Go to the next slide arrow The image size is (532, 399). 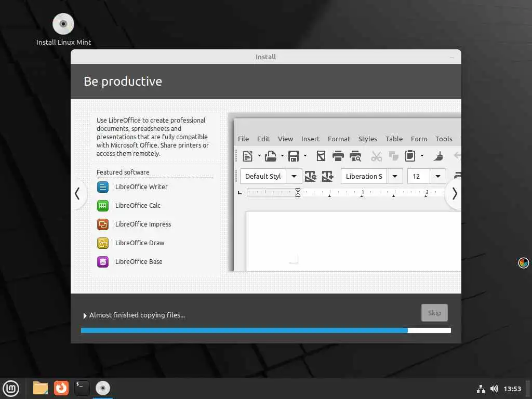click(455, 193)
